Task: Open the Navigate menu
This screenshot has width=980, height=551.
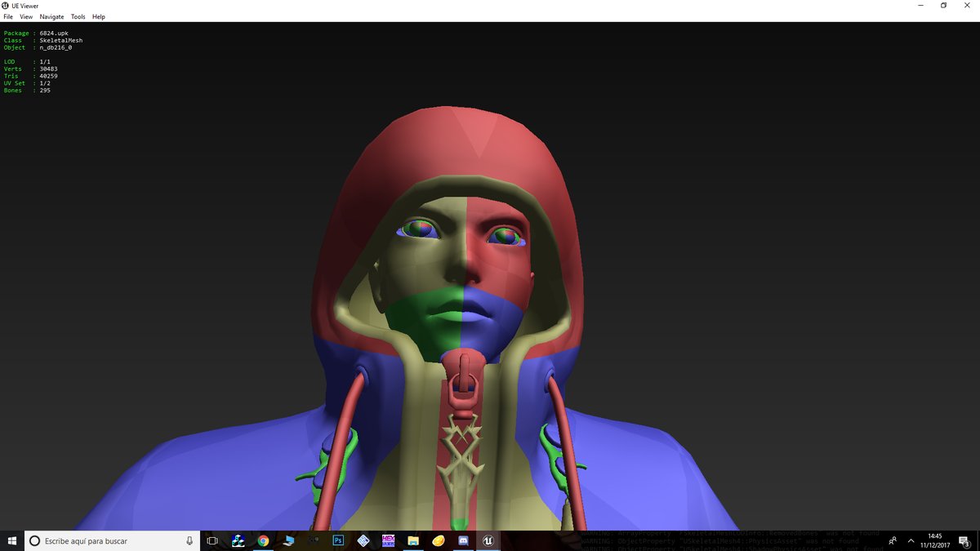Action: (x=51, y=16)
